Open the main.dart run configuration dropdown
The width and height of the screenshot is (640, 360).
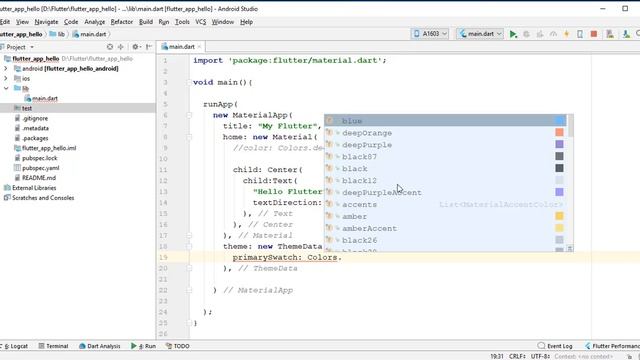tap(480, 34)
